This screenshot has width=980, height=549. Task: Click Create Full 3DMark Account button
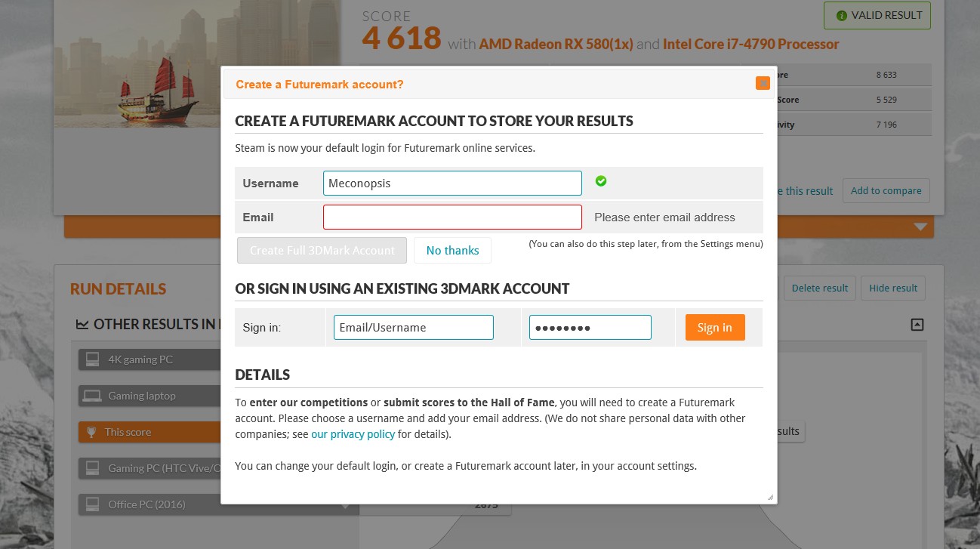(x=322, y=251)
